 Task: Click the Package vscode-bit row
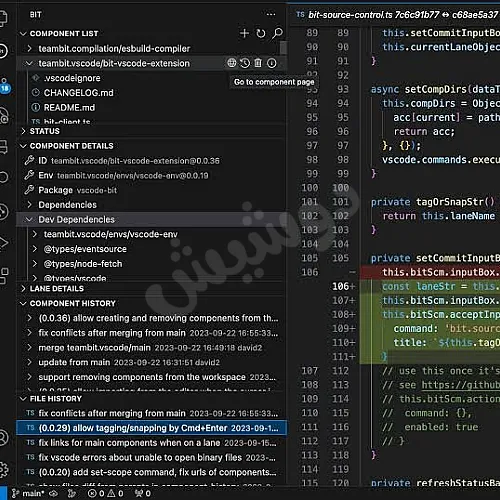tap(151, 190)
